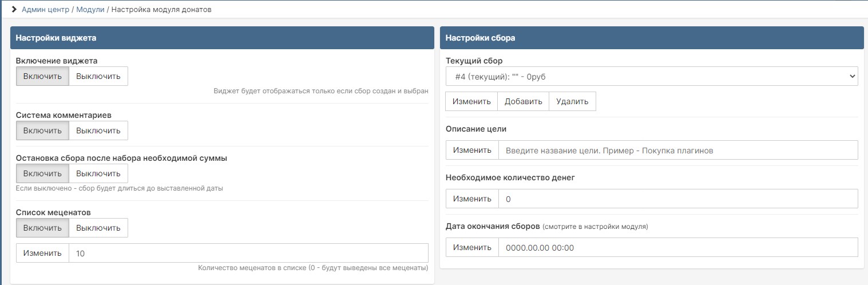Click the goal description input field
This screenshot has height=285, width=868.
click(x=678, y=150)
